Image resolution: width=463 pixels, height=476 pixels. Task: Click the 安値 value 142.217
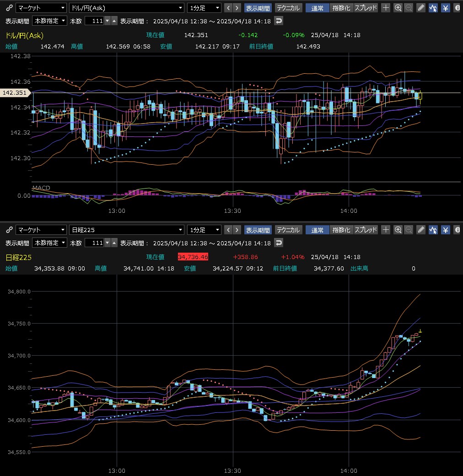click(207, 46)
